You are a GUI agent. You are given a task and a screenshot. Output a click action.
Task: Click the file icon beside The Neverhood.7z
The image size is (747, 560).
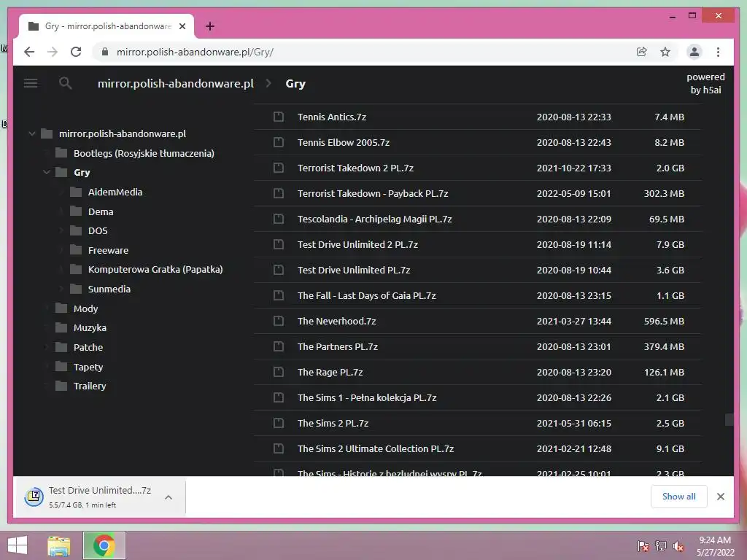[279, 321]
